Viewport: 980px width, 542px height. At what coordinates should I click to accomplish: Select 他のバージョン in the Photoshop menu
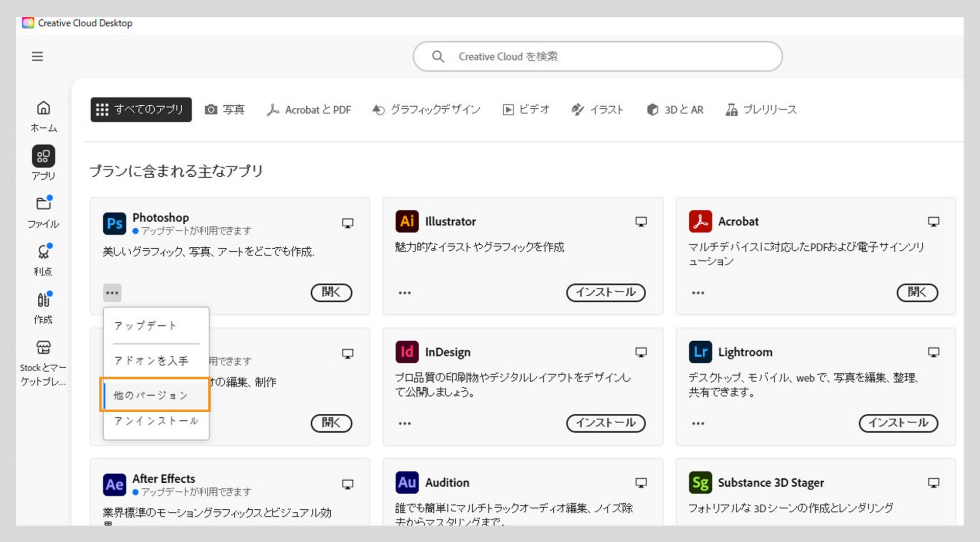point(156,395)
